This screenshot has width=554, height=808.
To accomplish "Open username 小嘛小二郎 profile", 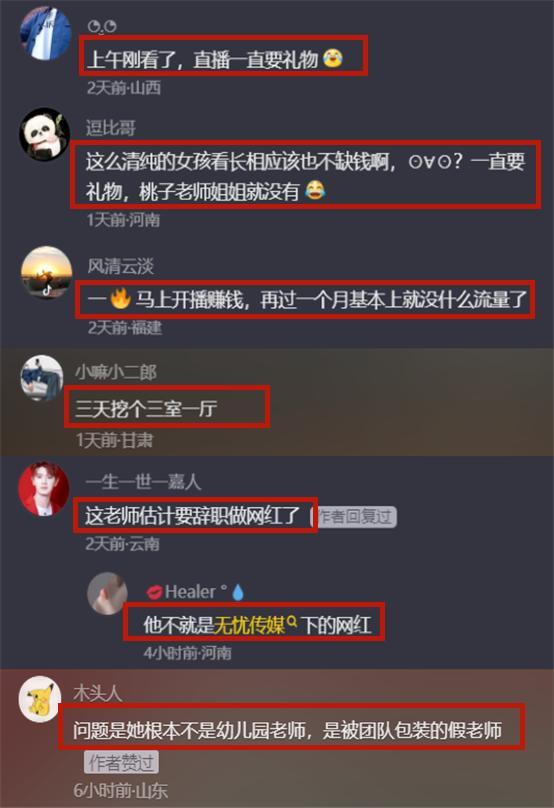I will [116, 372].
